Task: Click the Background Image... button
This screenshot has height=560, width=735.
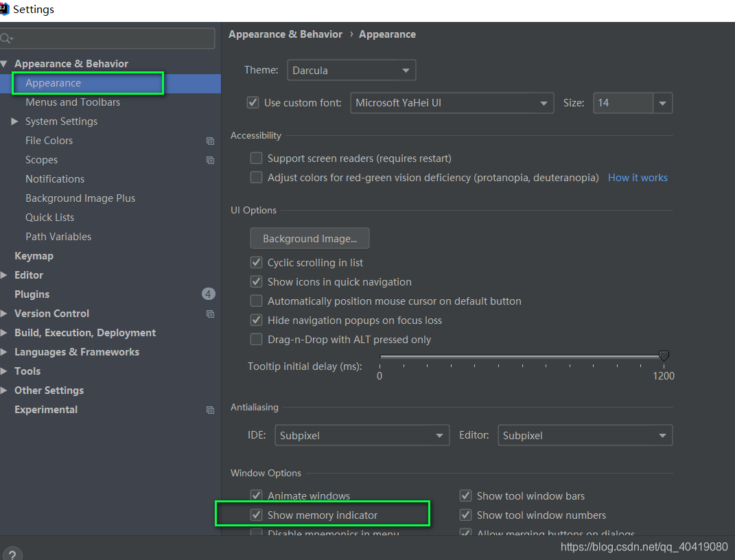Action: 310,239
